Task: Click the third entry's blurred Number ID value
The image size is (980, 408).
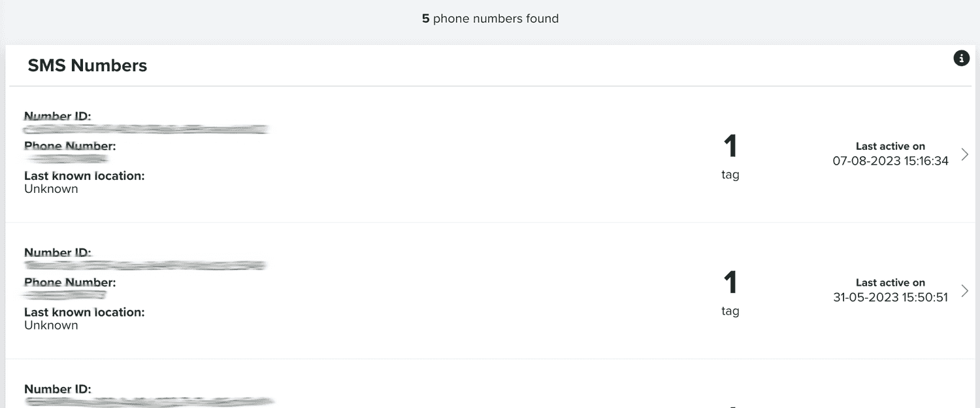Action: tap(149, 401)
